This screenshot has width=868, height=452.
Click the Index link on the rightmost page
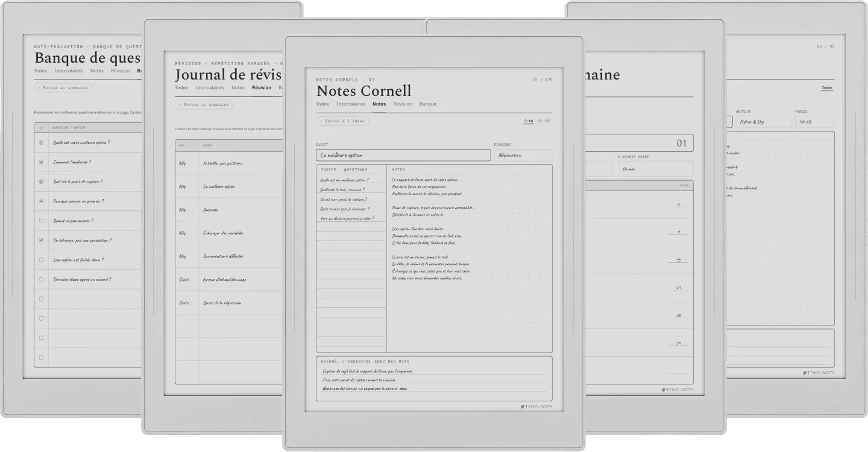click(x=828, y=88)
